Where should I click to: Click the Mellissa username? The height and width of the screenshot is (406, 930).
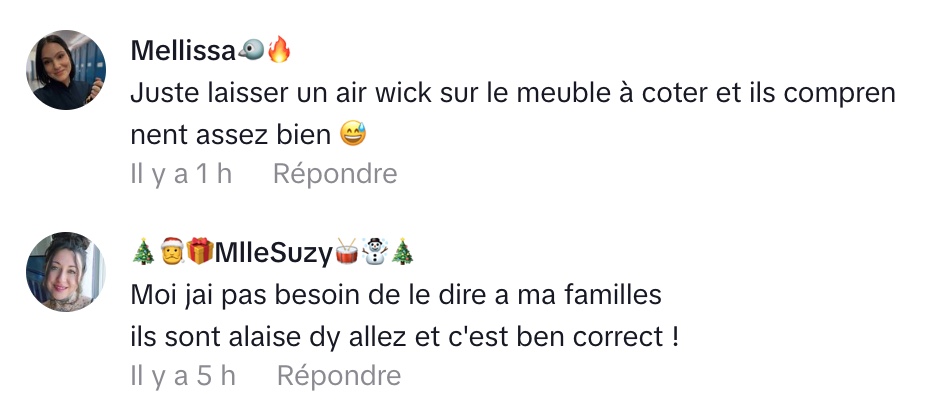pos(183,50)
